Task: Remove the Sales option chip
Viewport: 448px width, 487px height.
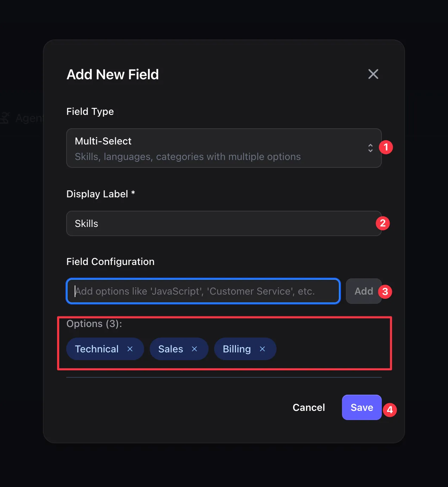Action: click(194, 349)
